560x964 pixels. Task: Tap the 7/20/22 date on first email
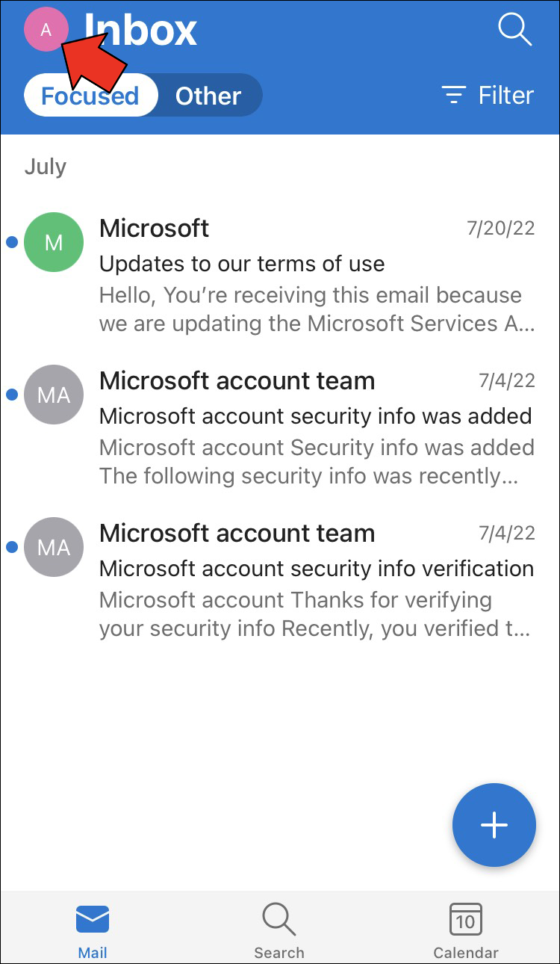click(500, 229)
